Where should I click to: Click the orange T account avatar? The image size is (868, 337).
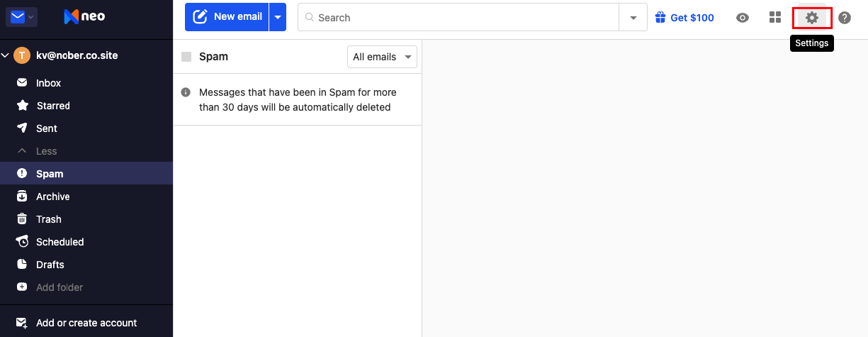point(23,55)
